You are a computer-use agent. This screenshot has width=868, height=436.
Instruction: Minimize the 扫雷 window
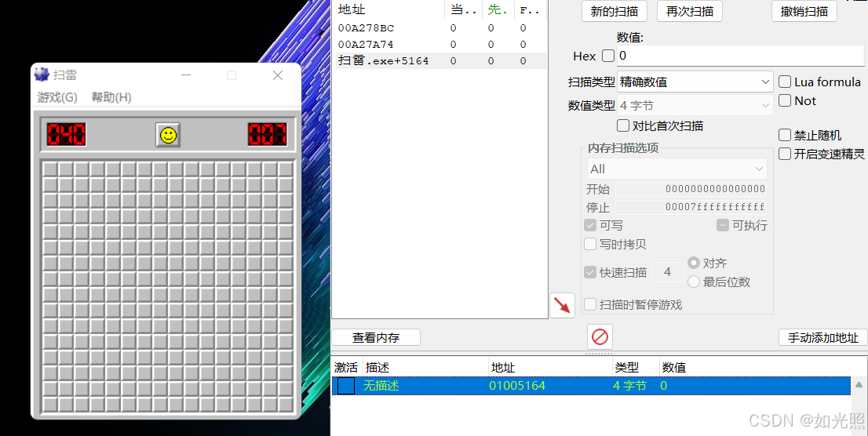tap(186, 75)
